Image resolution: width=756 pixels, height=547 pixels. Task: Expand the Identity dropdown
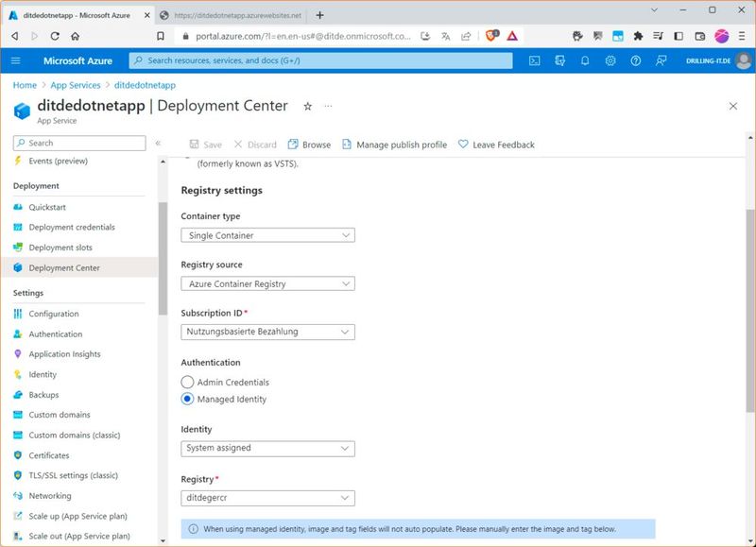point(267,449)
